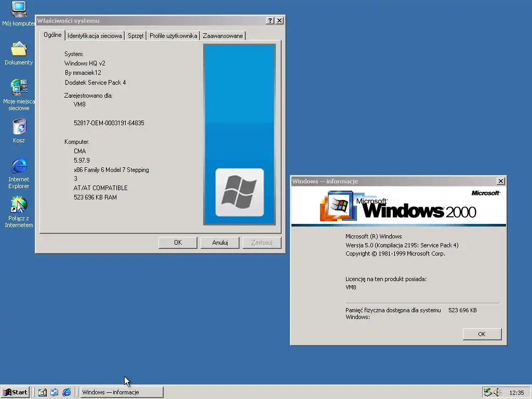This screenshot has width=532, height=399.
Task: Click OK in Windows — informacje dialog
Action: tap(482, 334)
